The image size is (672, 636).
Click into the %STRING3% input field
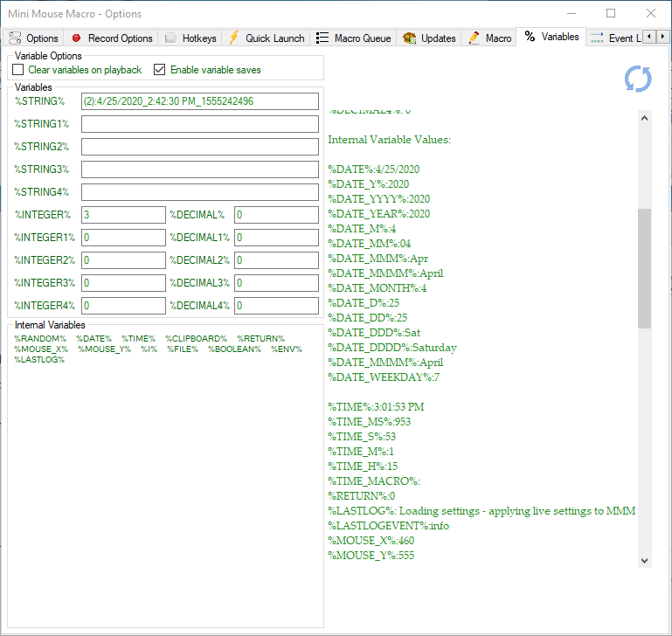click(200, 169)
